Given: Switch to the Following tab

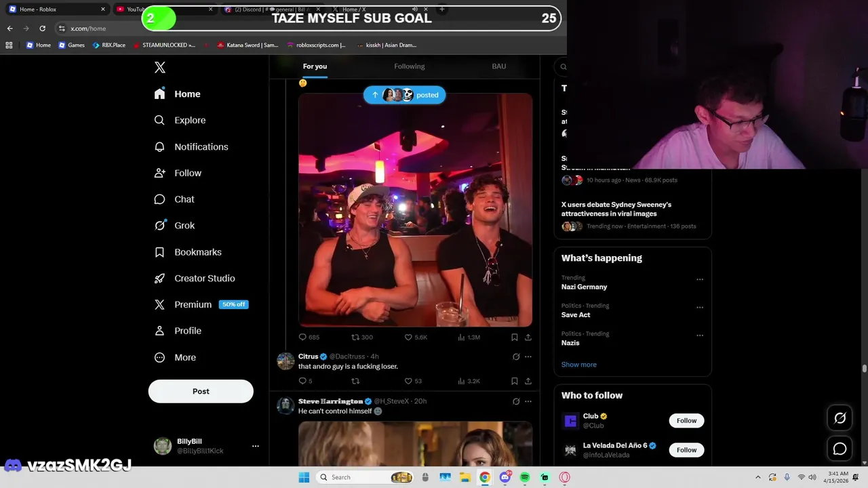Looking at the screenshot, I should 410,66.
